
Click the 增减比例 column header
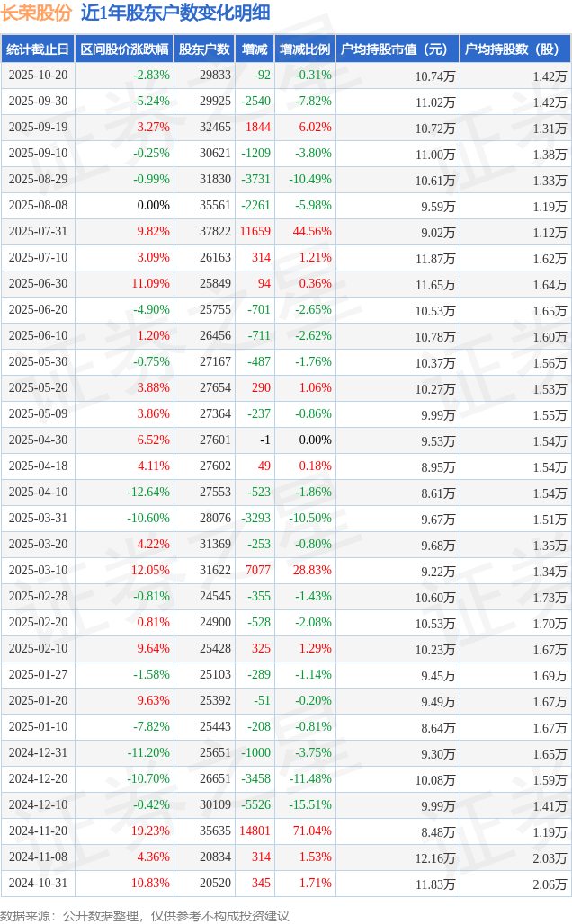point(304,49)
